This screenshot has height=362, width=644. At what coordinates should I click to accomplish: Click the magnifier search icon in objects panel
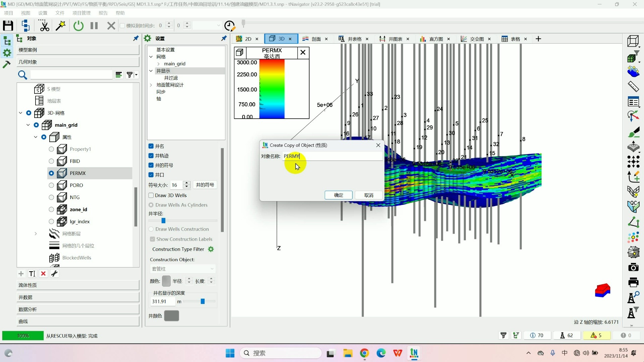(x=22, y=74)
